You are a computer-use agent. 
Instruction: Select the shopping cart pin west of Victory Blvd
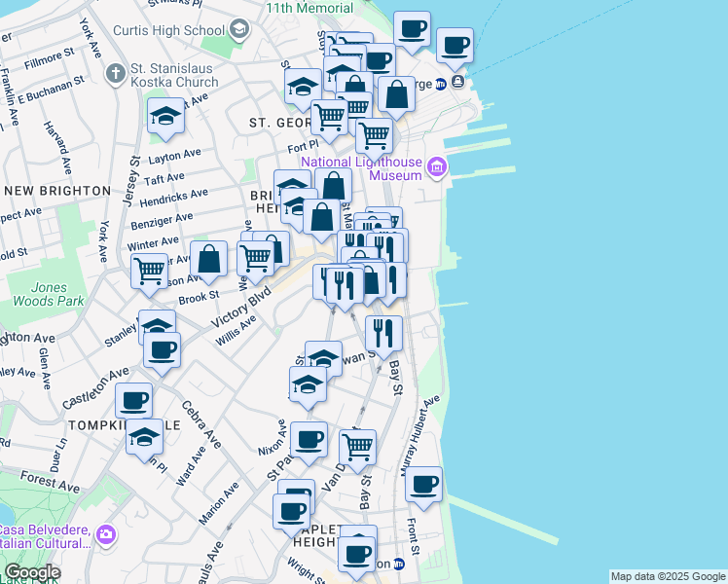[255, 262]
